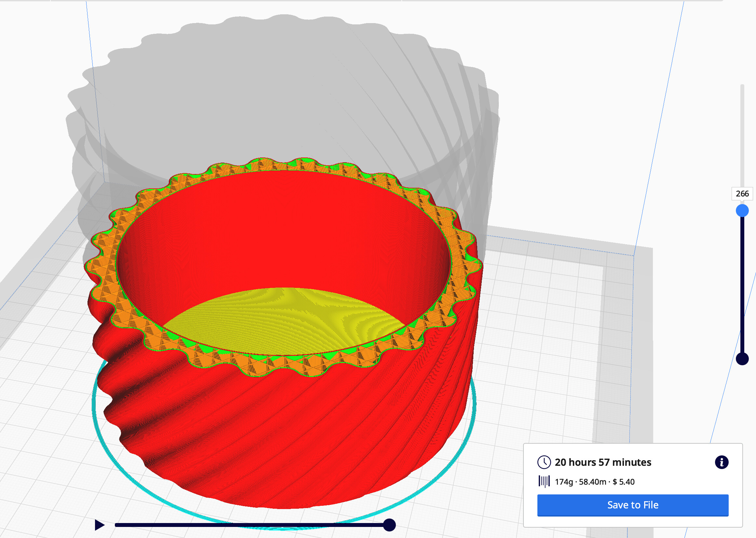The image size is (756, 538).
Task: Click the 174g material usage text
Action: click(563, 482)
